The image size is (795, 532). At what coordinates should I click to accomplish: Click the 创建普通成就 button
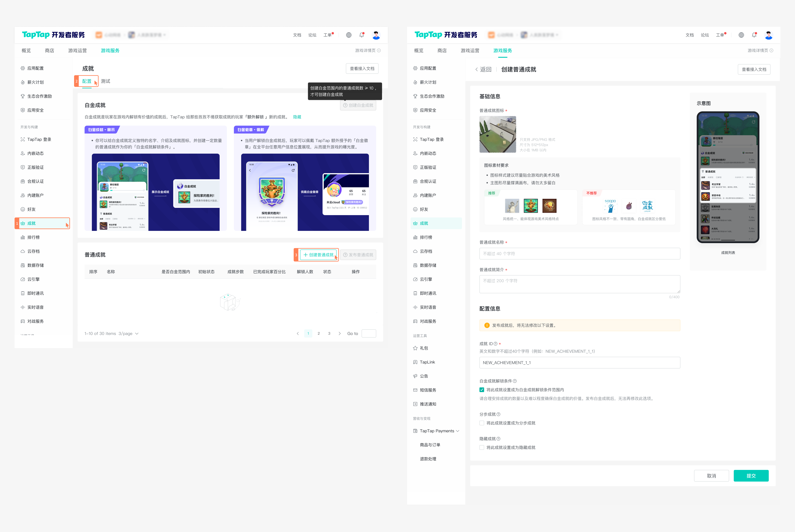[319, 255]
